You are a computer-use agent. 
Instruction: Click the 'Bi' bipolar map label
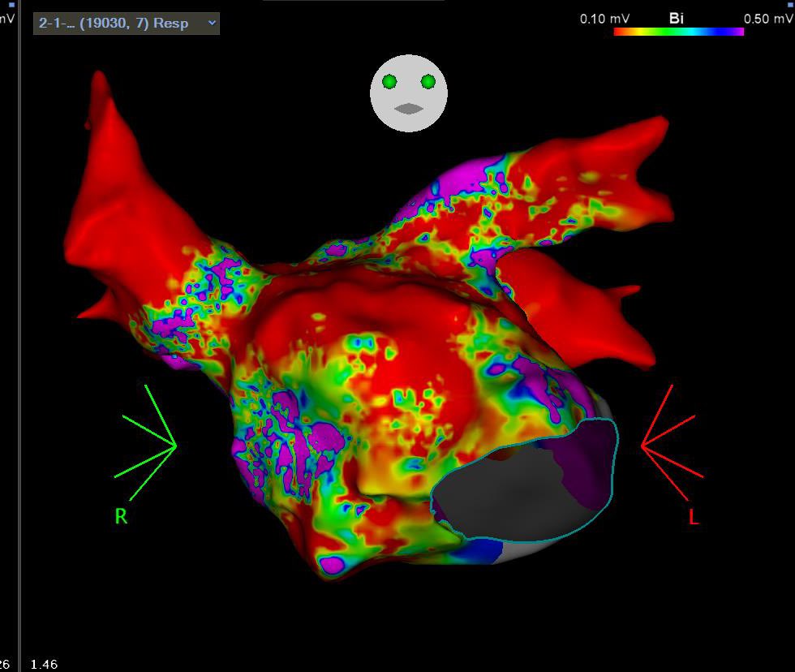[x=677, y=18]
